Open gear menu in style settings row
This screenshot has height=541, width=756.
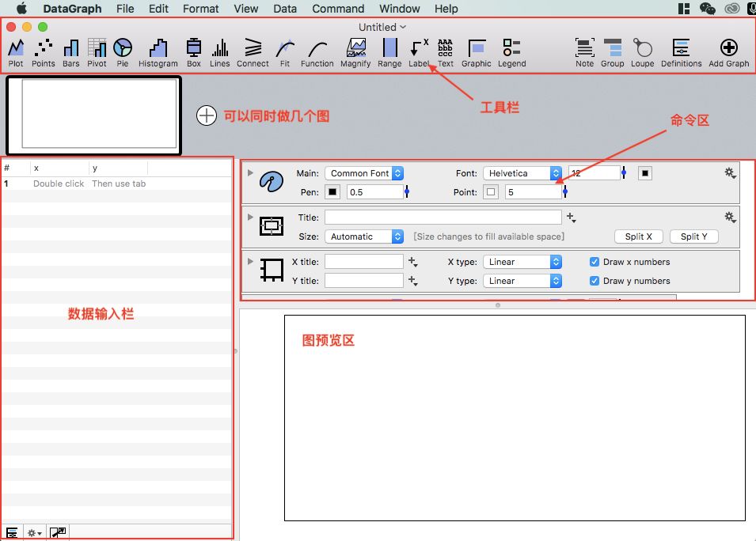coord(731,173)
